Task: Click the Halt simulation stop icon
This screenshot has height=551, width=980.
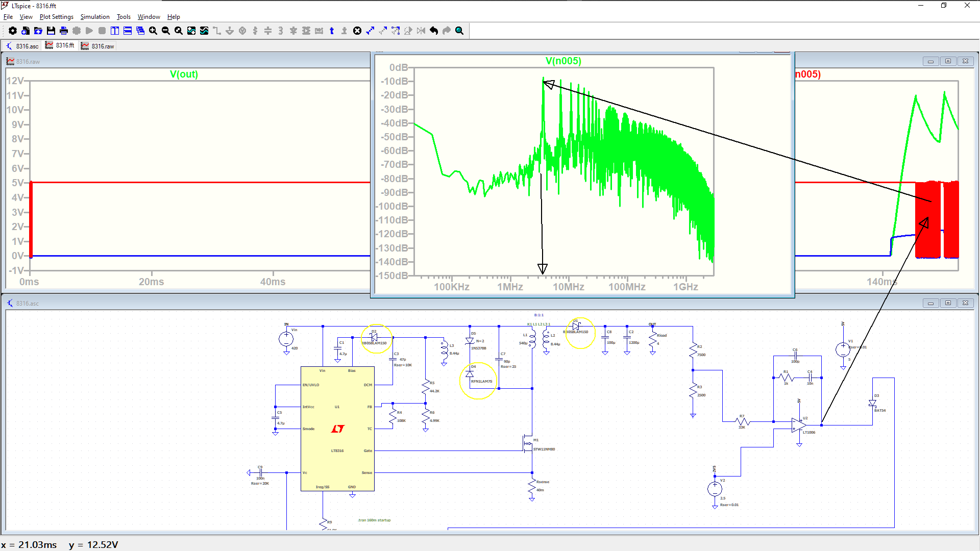Action: point(102,31)
